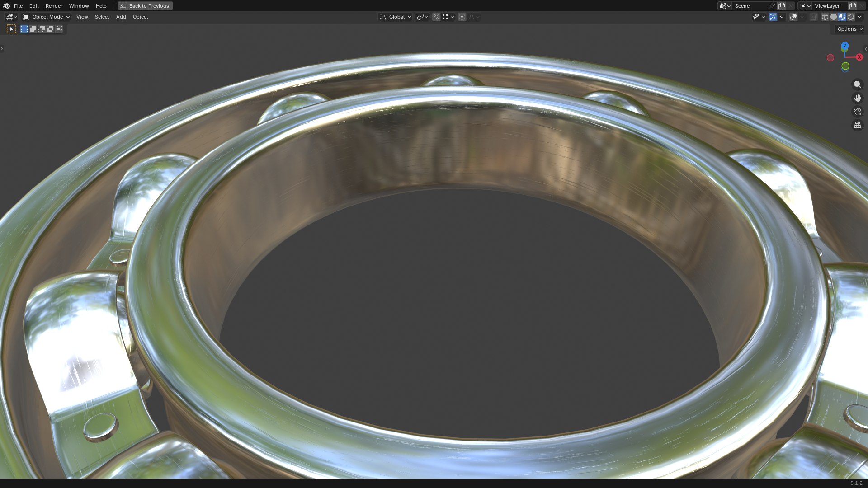Viewport: 868px width, 488px height.
Task: Choose Intersect existing selection mode
Action: [59, 29]
